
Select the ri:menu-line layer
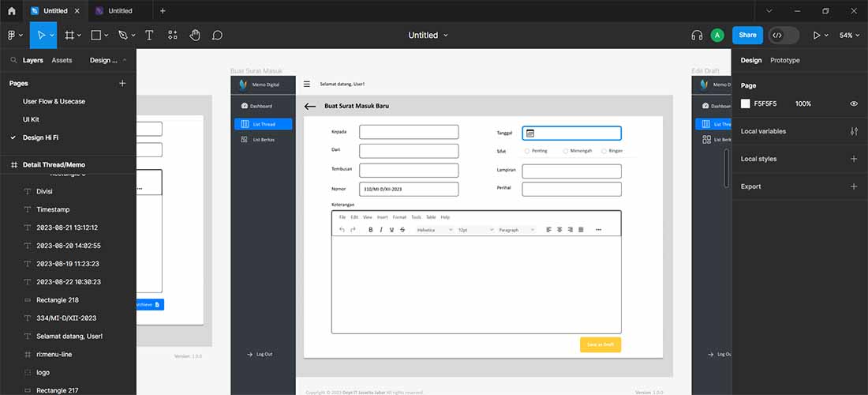point(54,355)
